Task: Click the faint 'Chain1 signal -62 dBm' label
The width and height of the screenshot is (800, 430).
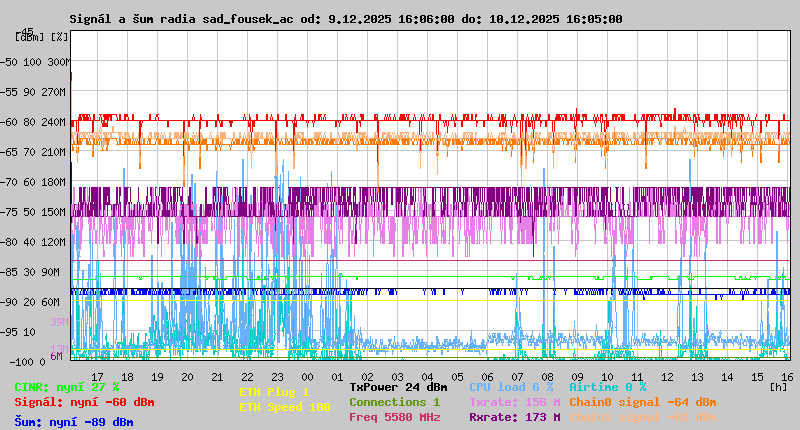Action: click(x=643, y=417)
